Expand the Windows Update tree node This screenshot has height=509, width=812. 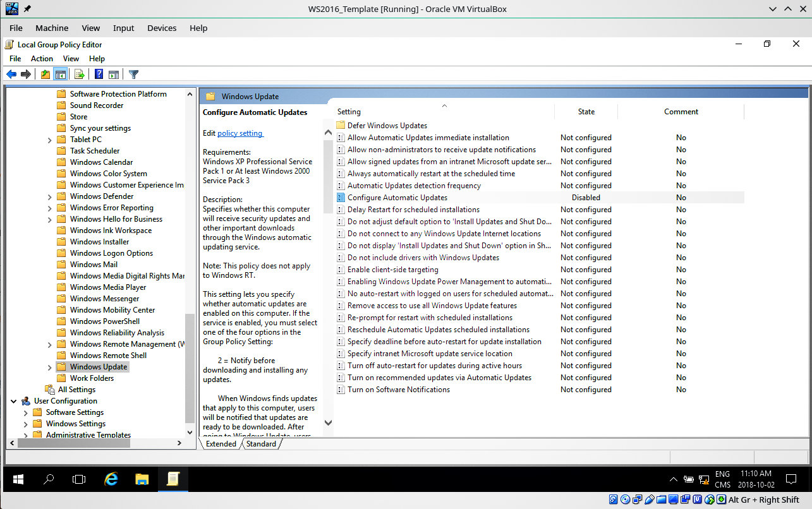[x=49, y=367]
